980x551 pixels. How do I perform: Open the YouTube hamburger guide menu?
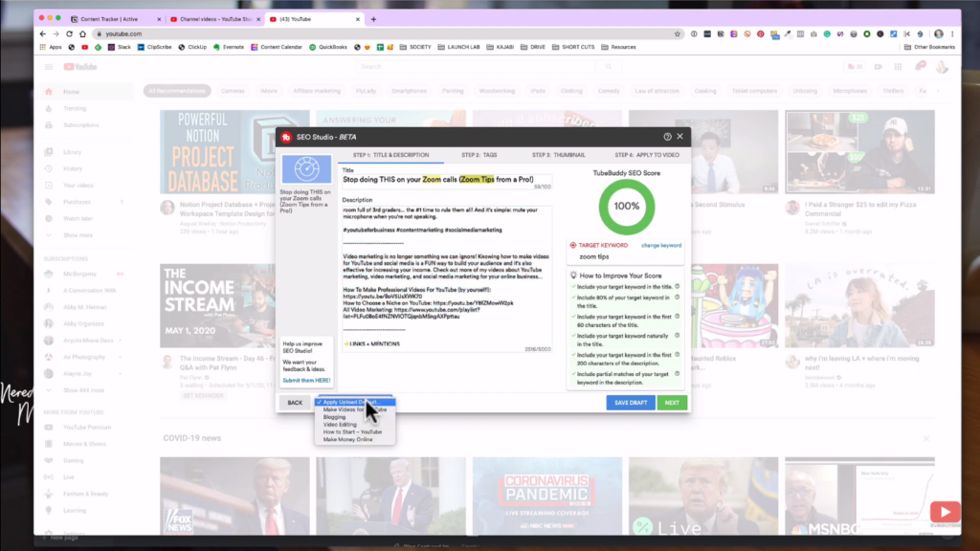click(49, 67)
